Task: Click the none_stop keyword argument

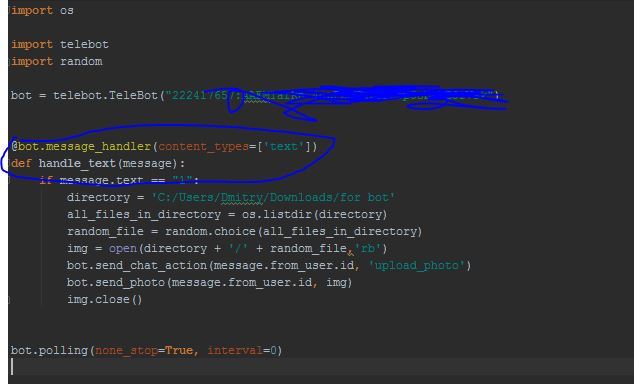Action: tap(126, 350)
